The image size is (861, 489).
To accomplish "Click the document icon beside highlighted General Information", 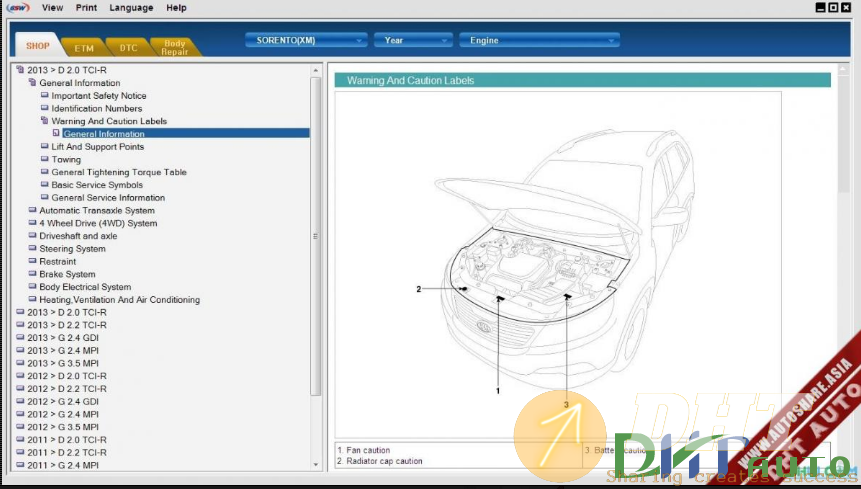I will point(56,133).
